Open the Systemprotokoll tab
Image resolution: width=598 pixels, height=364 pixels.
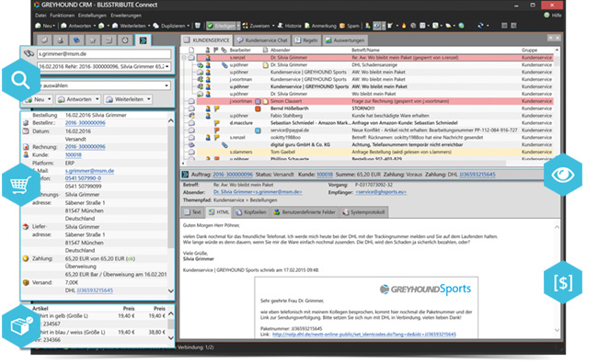(x=363, y=212)
